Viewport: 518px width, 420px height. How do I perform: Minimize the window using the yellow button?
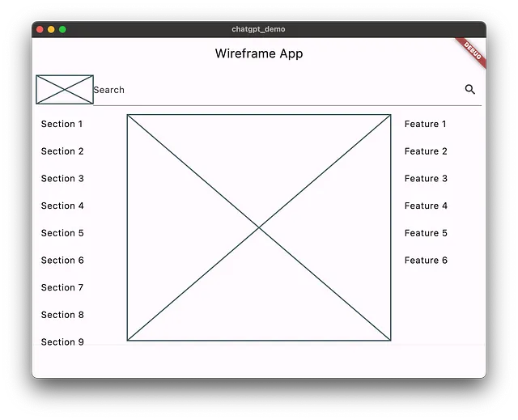(x=51, y=29)
